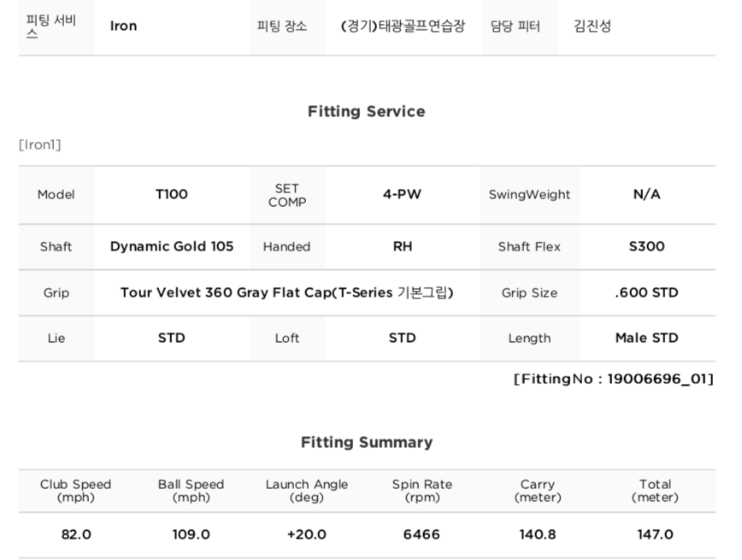Click the FittingNo 19006696_01 text

tap(613, 380)
